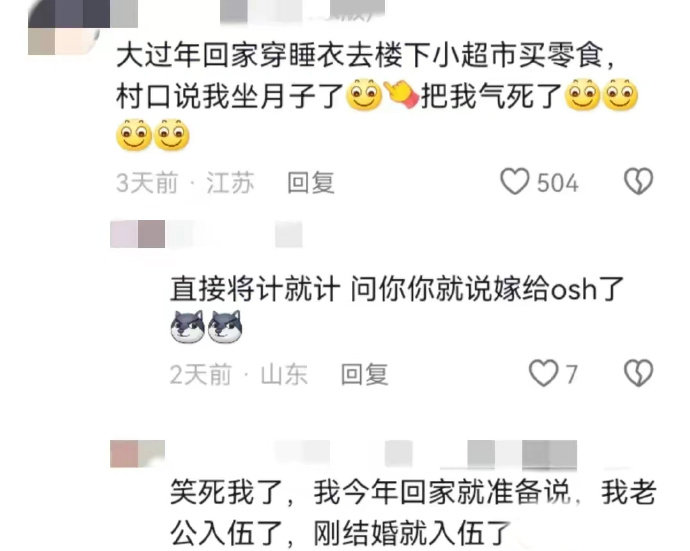Dislike the Shandong reply using broken heart
This screenshot has width=690, height=551.
tap(639, 373)
